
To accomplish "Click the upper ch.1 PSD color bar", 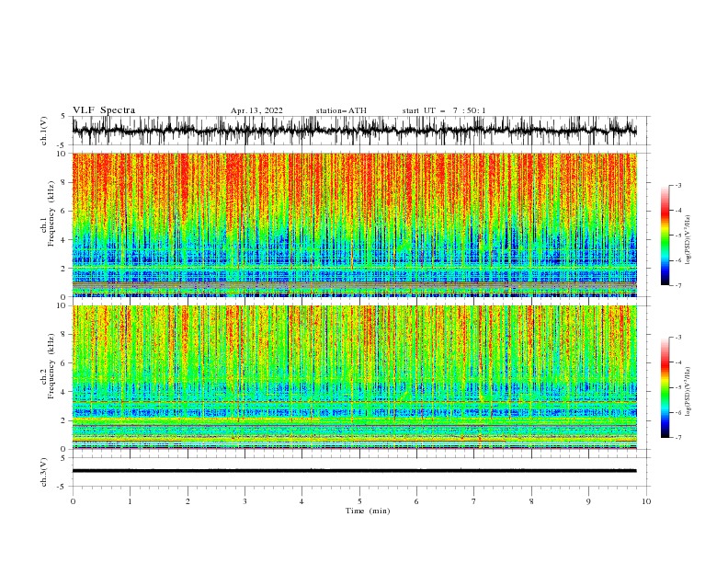I will tap(665, 235).
